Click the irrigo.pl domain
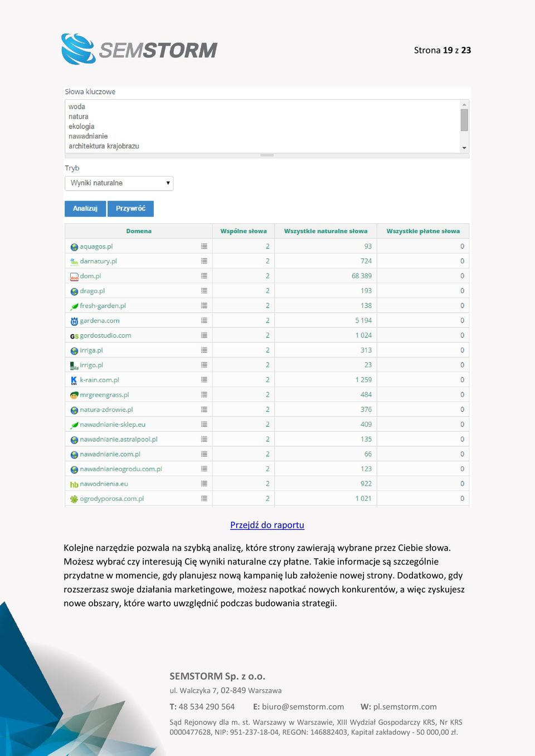 click(x=91, y=365)
